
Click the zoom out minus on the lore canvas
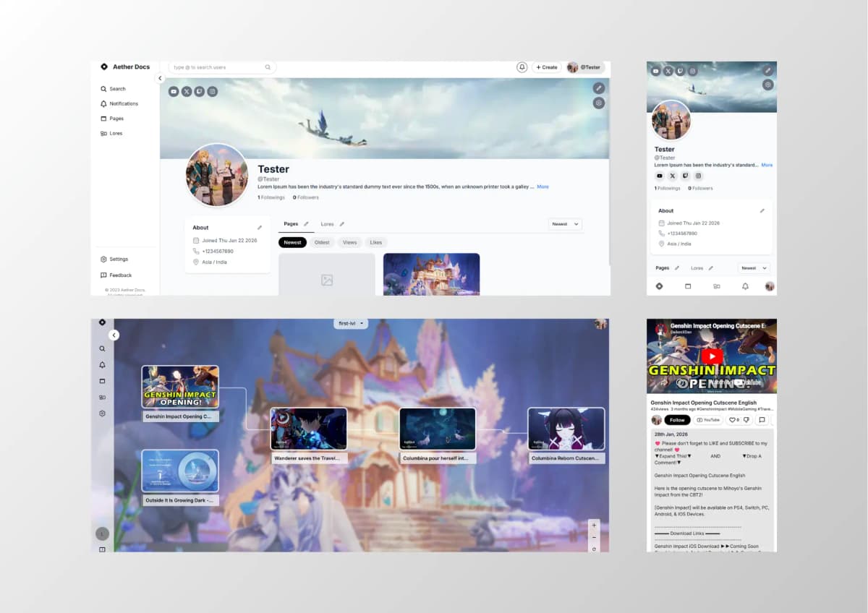594,537
